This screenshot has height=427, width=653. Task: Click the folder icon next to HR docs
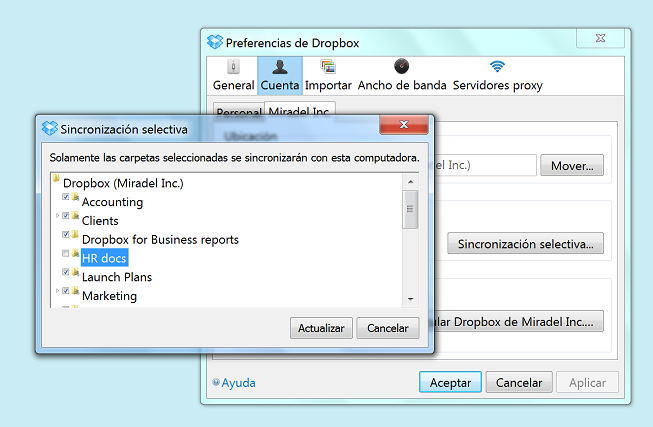(x=75, y=253)
